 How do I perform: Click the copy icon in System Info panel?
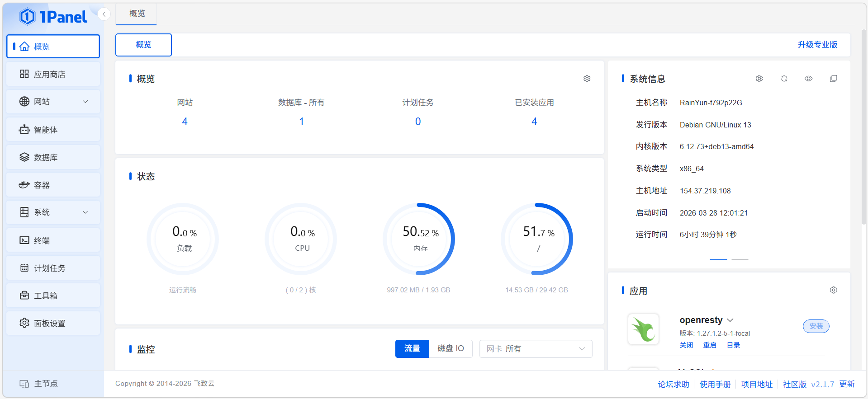[833, 79]
